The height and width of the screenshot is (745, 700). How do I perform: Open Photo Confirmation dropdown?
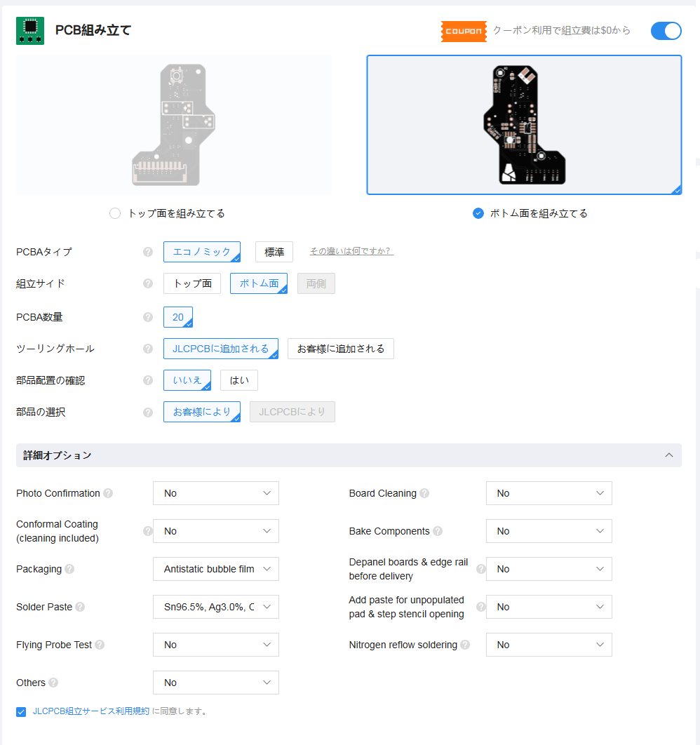pos(215,493)
